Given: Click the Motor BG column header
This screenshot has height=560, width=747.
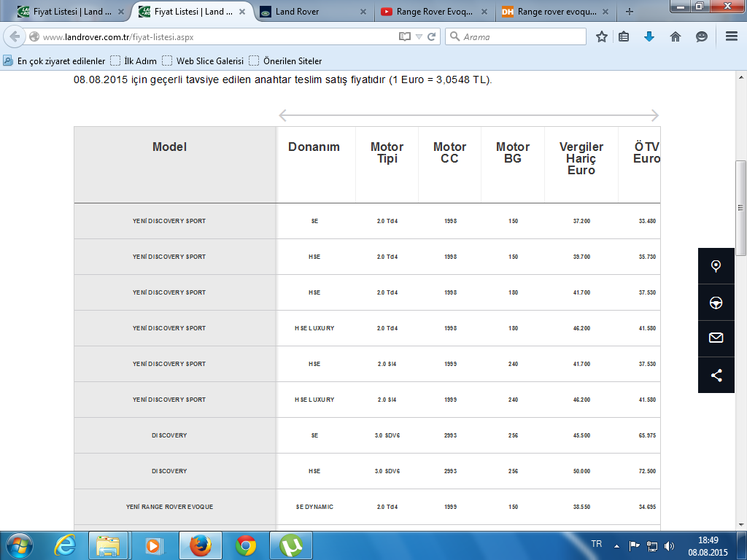Looking at the screenshot, I should 513,153.
